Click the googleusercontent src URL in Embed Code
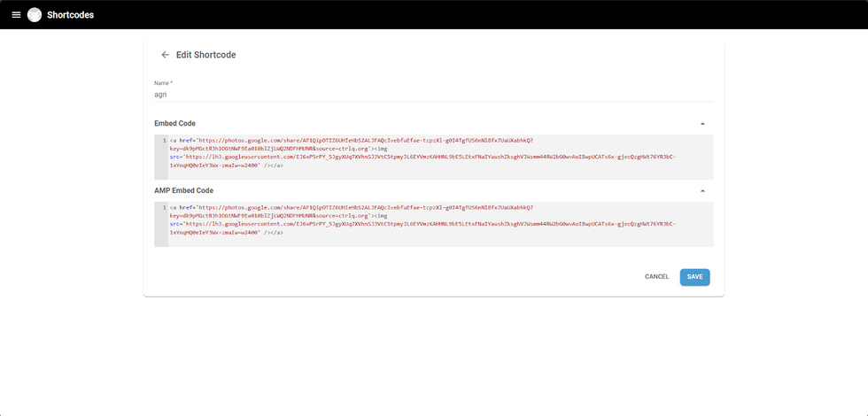868x416 pixels. pos(425,157)
